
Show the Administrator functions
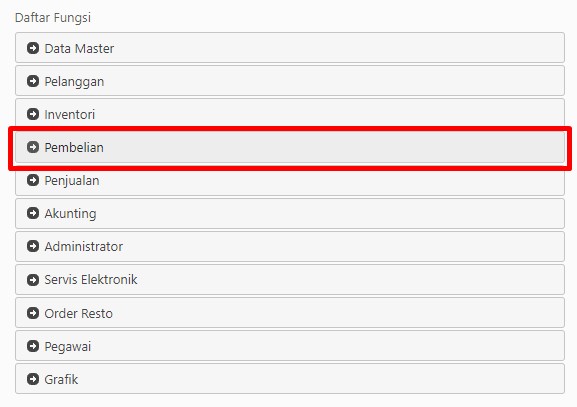(290, 247)
